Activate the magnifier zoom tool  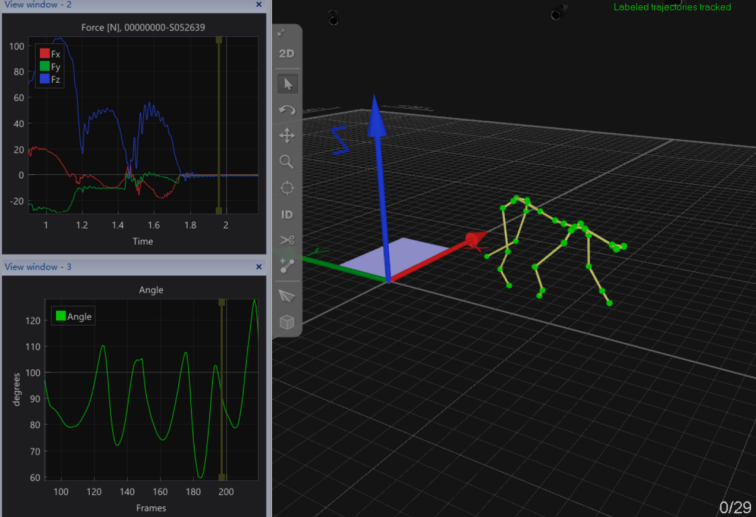pyautogui.click(x=287, y=161)
